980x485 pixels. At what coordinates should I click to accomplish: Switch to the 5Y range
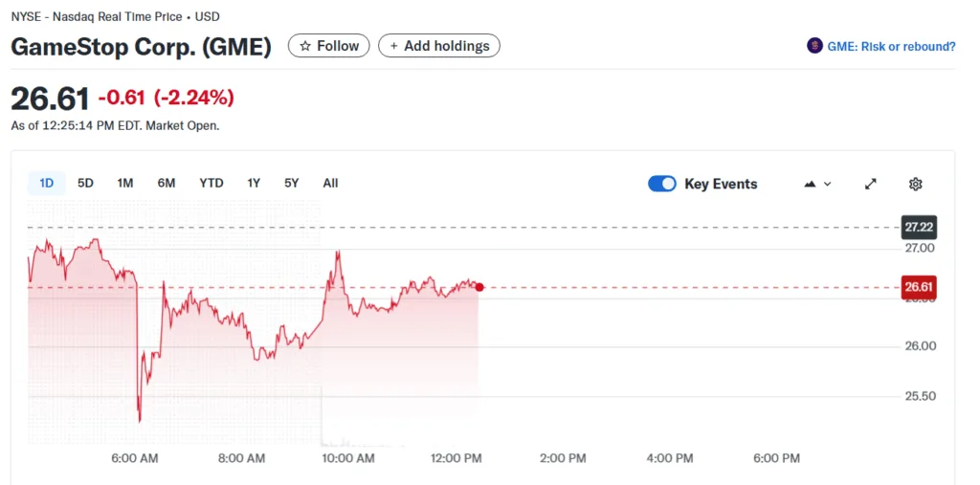(291, 183)
